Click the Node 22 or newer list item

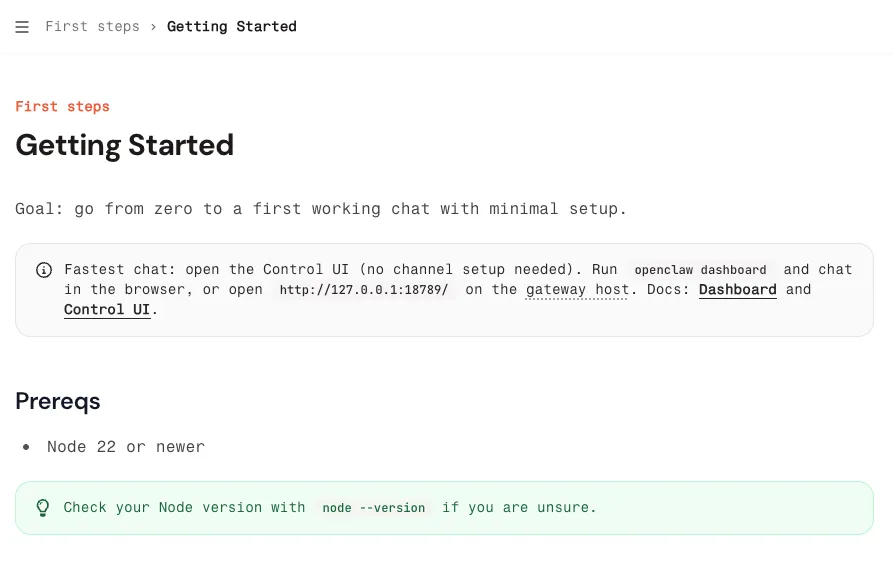click(x=126, y=447)
